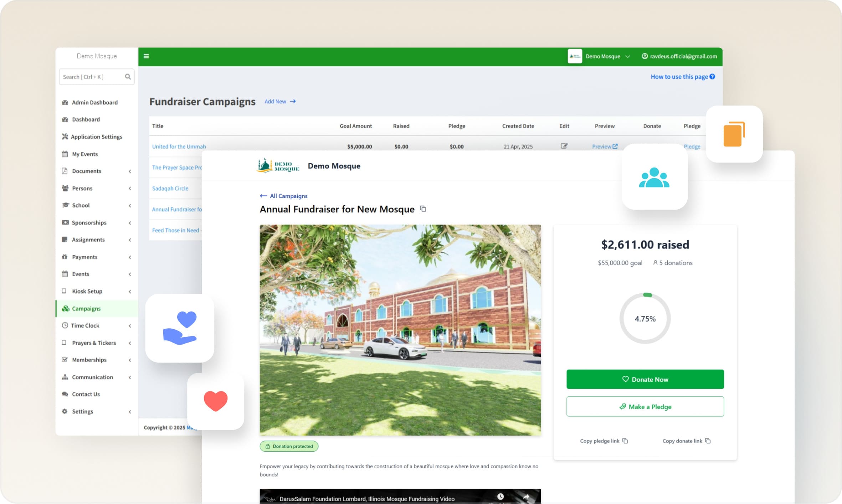The width and height of the screenshot is (842, 504).
Task: Open Sadaqah Circle campaign link
Action: (170, 188)
